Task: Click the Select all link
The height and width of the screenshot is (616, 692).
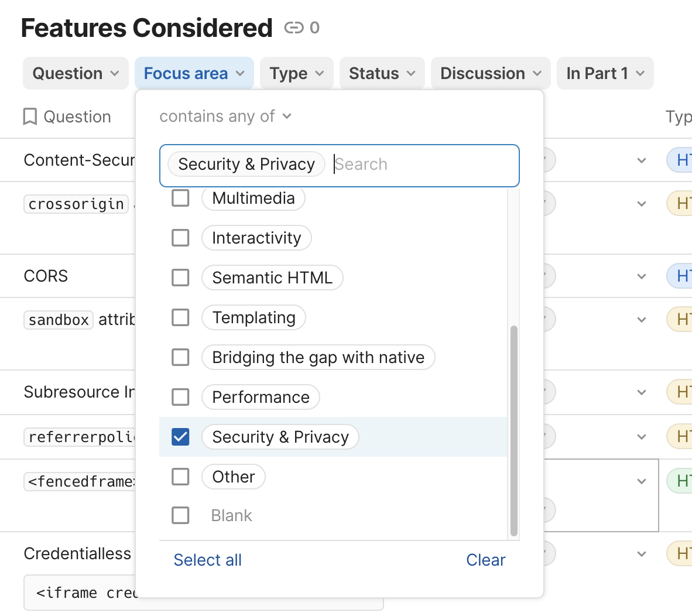Action: (207, 560)
